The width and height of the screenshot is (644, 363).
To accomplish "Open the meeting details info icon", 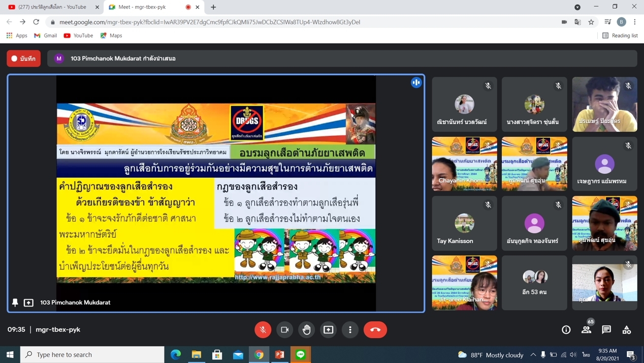I will click(566, 329).
